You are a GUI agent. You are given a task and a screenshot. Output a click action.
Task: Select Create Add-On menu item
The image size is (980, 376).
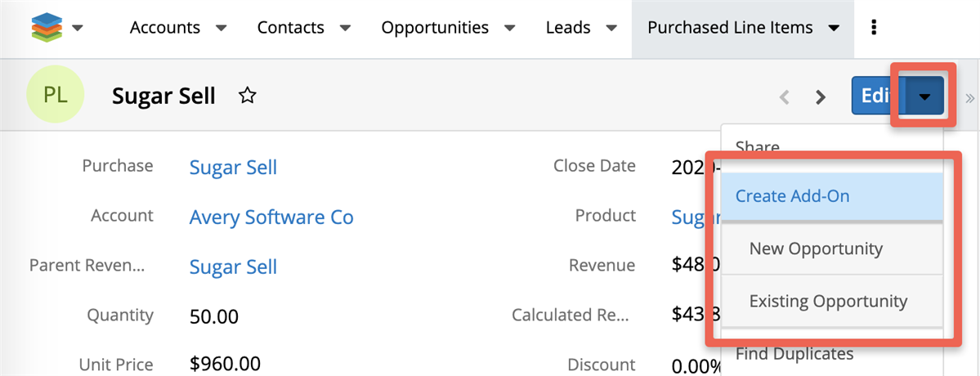[791, 196]
